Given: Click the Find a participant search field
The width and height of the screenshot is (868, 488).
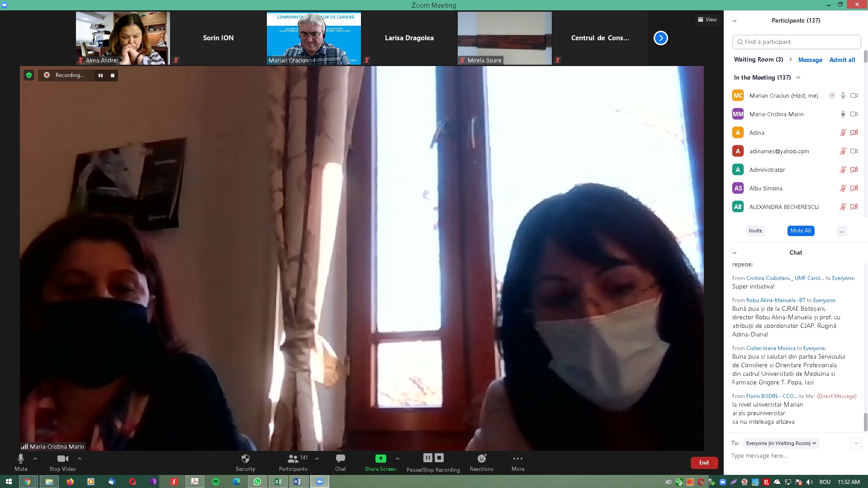Looking at the screenshot, I should (x=796, y=42).
